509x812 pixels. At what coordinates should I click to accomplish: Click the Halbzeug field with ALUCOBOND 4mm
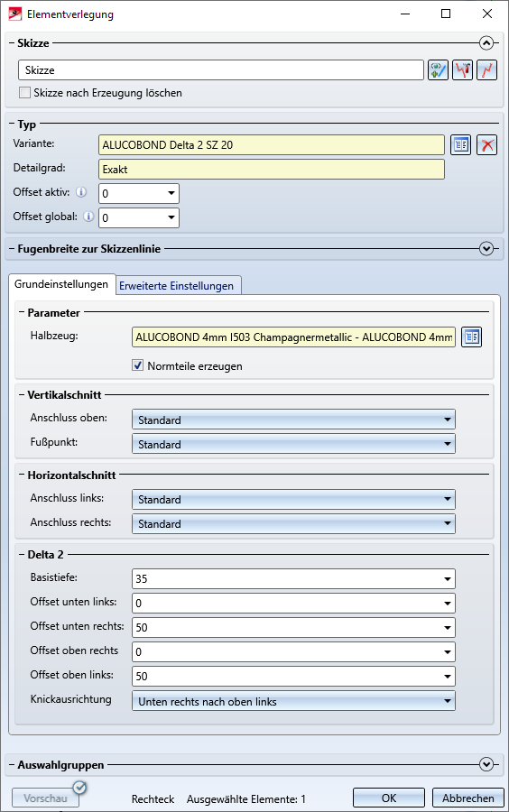coord(293,337)
